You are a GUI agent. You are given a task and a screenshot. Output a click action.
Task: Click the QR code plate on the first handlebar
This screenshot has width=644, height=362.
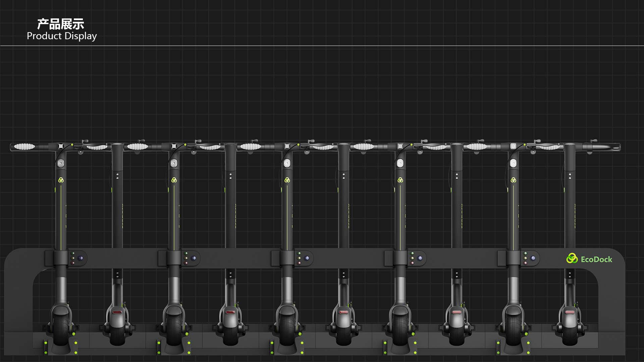click(x=61, y=146)
